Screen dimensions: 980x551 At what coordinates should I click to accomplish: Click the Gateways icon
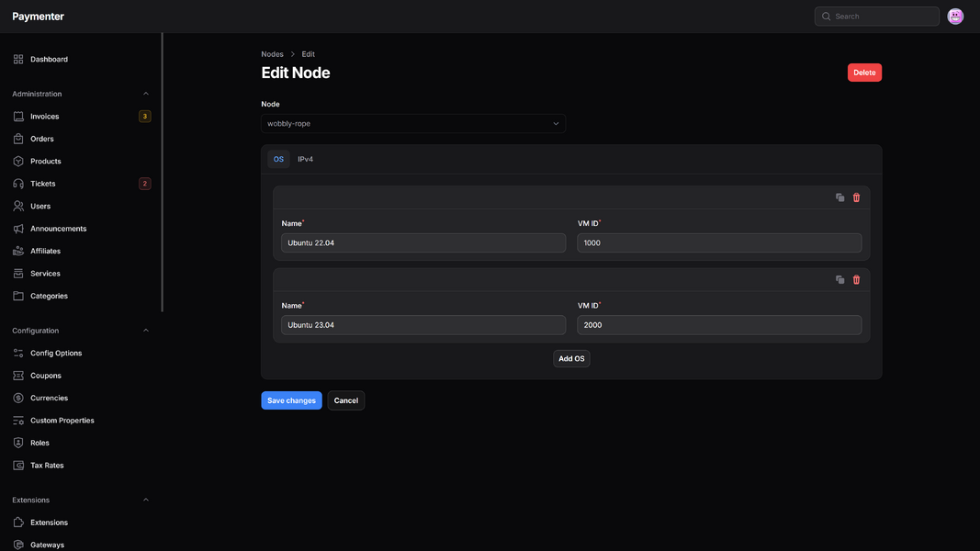[18, 545]
